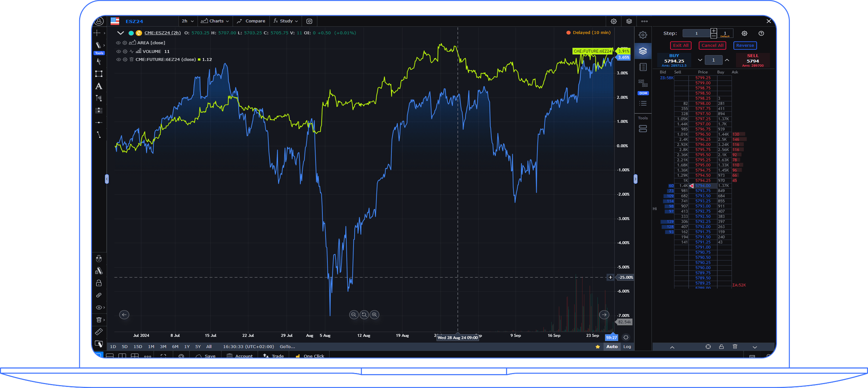Screen dimensions: 868x388
Task: Hide the VOLUME indicator
Action: click(118, 51)
